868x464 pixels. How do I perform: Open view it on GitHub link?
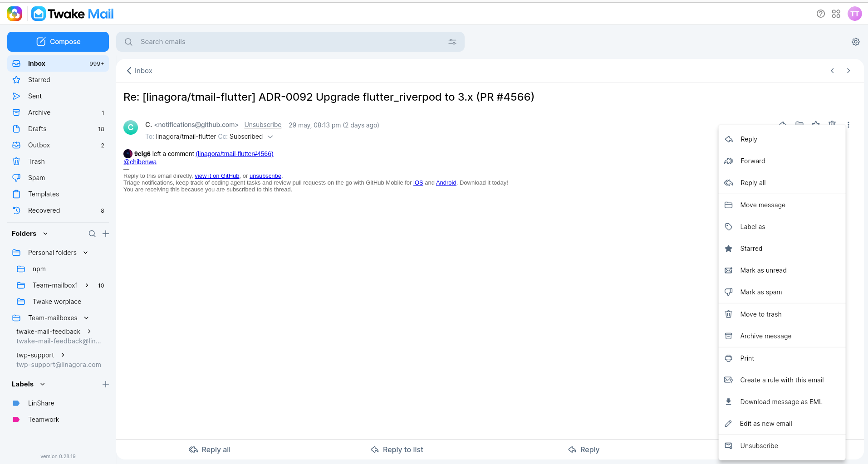tap(217, 176)
